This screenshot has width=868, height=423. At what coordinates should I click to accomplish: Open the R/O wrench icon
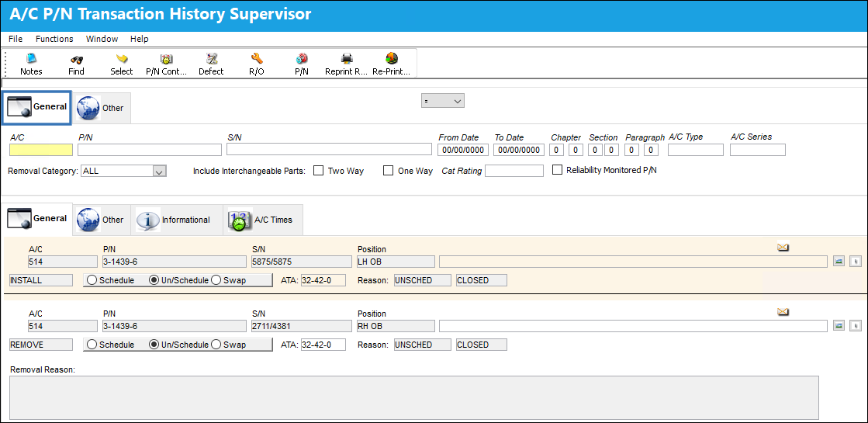[256, 59]
